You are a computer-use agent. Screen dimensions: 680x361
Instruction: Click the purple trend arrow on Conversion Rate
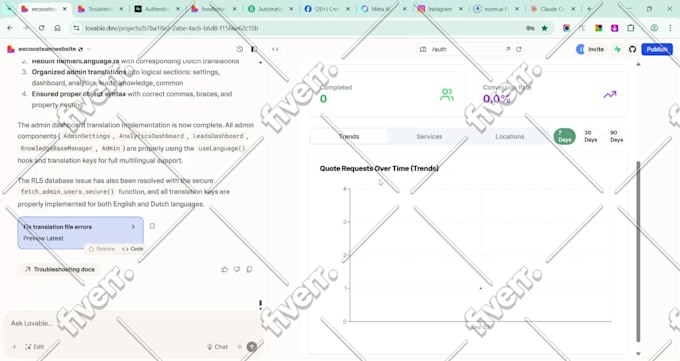[610, 94]
